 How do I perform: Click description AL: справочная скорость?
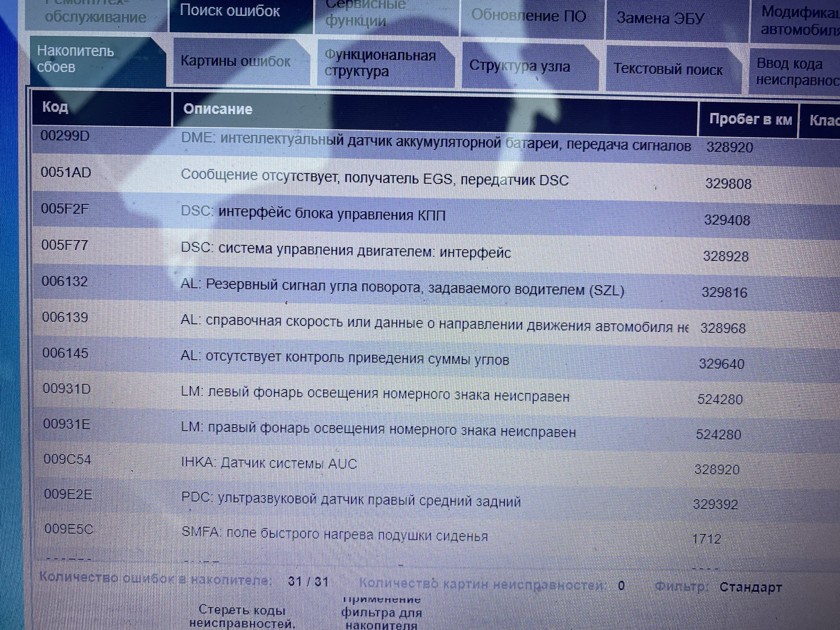[434, 324]
